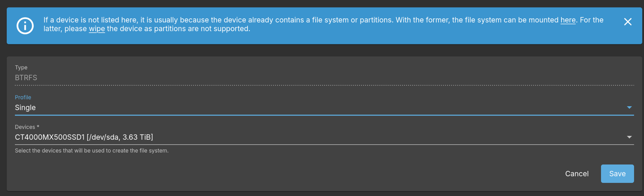Follow the 'wipe' device link
The height and width of the screenshot is (196, 644).
(97, 29)
